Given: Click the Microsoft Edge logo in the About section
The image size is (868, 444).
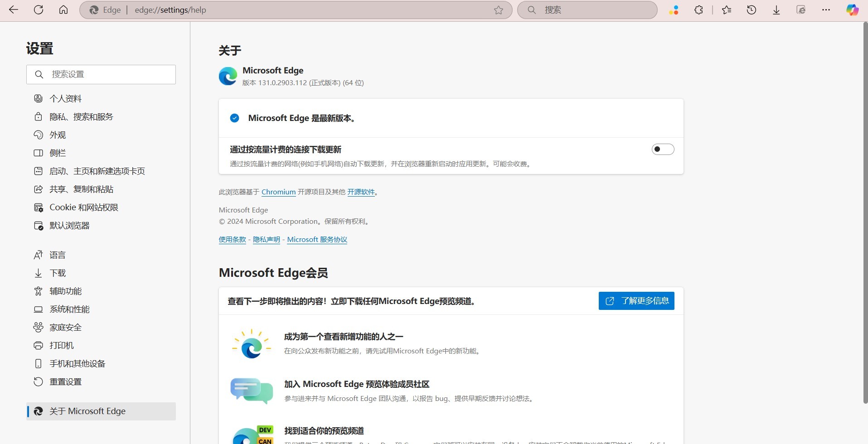Looking at the screenshot, I should 228,76.
